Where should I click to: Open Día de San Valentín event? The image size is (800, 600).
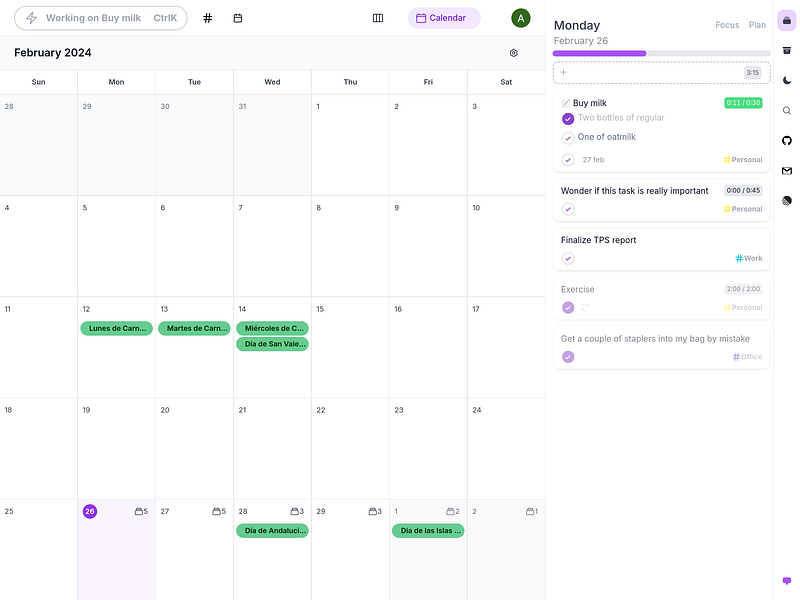272,344
